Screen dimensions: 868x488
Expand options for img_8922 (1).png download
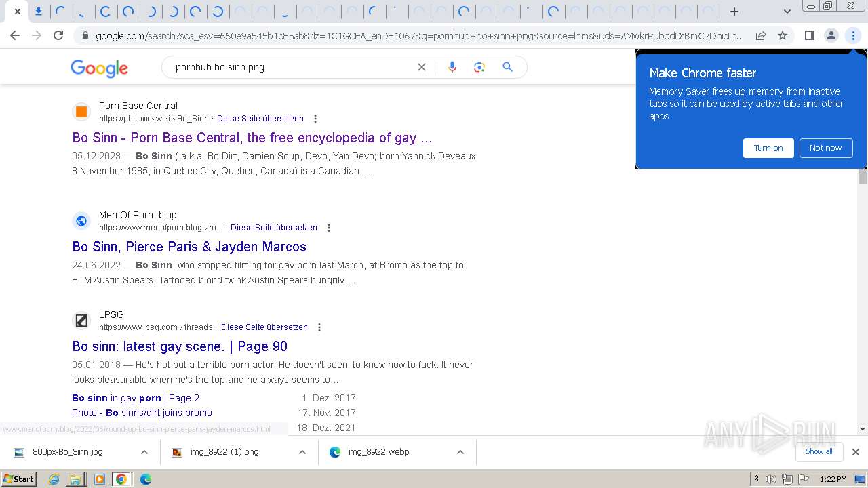pyautogui.click(x=302, y=452)
